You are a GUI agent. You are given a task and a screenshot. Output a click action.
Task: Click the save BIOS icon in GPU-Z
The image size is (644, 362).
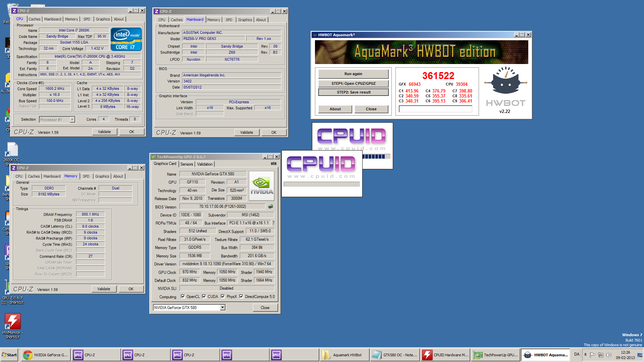coord(271,206)
